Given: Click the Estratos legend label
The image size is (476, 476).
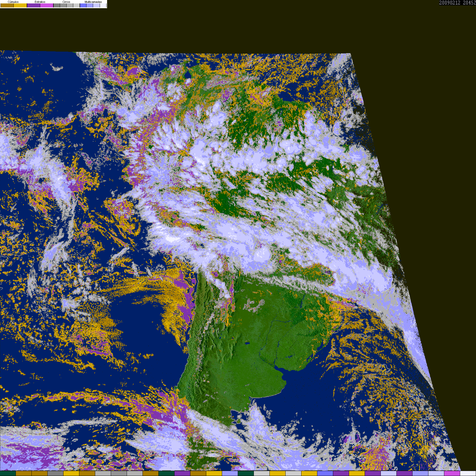Looking at the screenshot, I should (40, 2).
